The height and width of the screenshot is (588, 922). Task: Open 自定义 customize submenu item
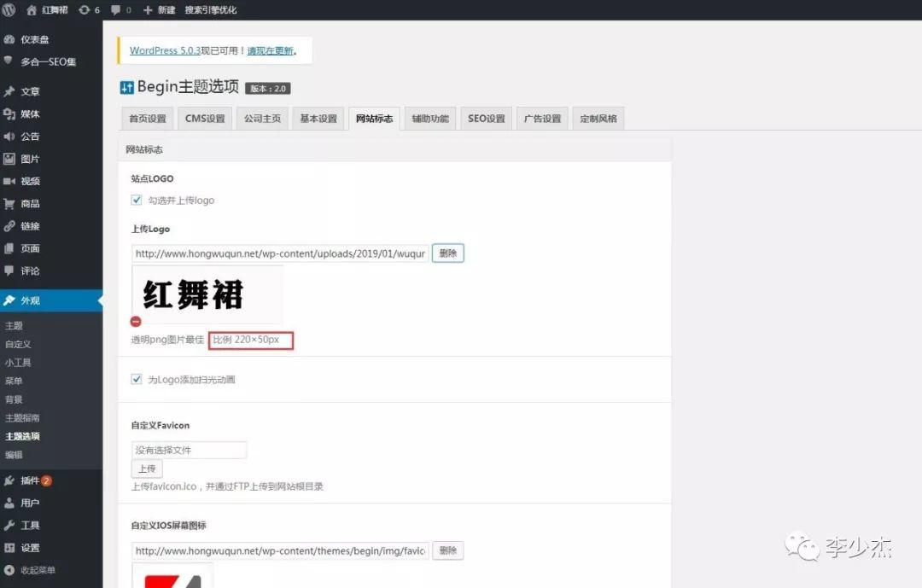(x=18, y=344)
